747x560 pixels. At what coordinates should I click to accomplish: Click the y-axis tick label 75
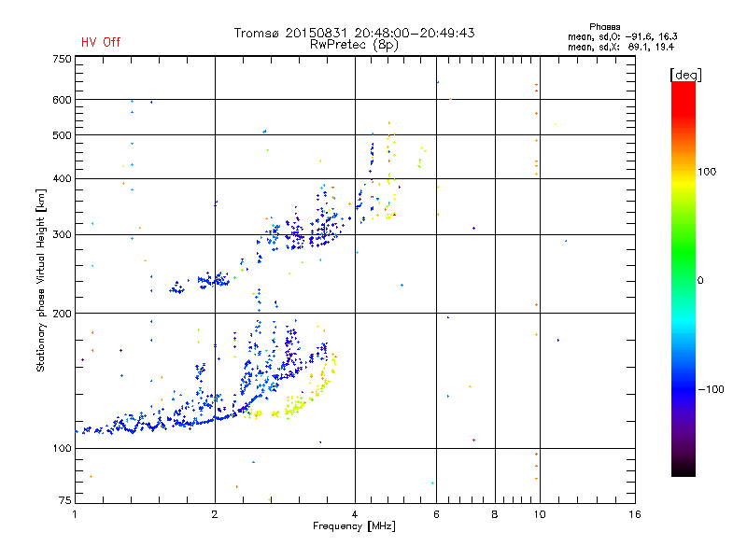[64, 500]
